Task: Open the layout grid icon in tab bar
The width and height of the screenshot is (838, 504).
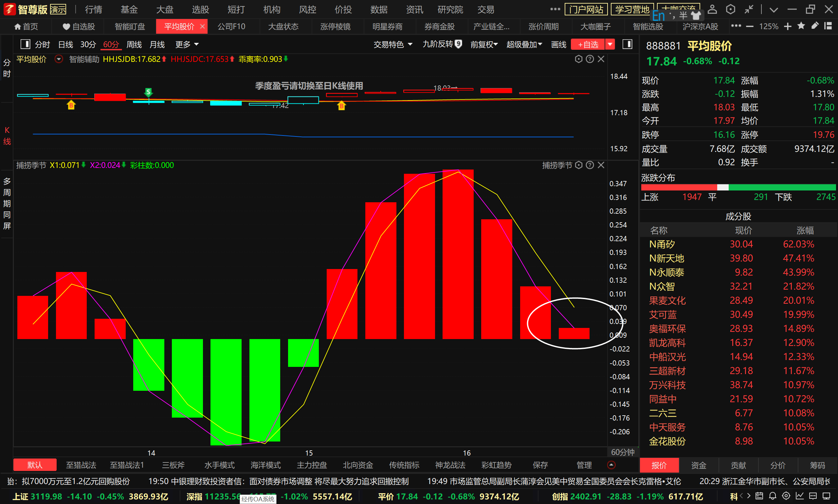Action: [x=828, y=26]
